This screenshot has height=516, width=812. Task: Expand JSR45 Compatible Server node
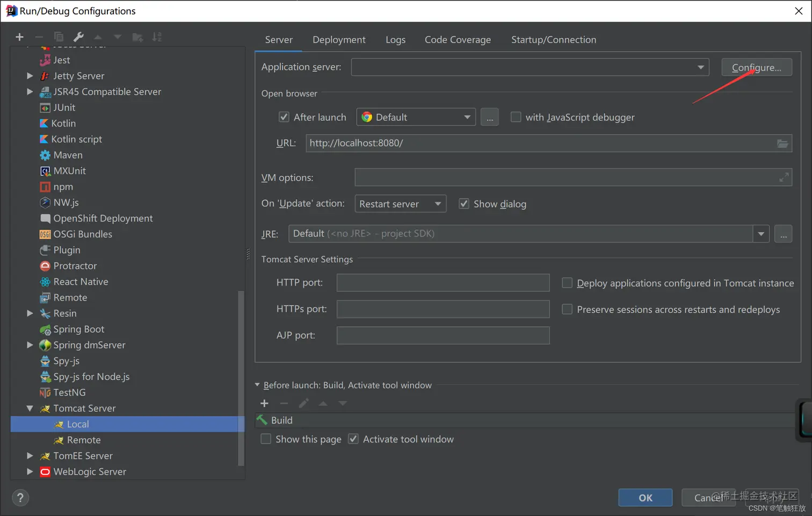30,91
